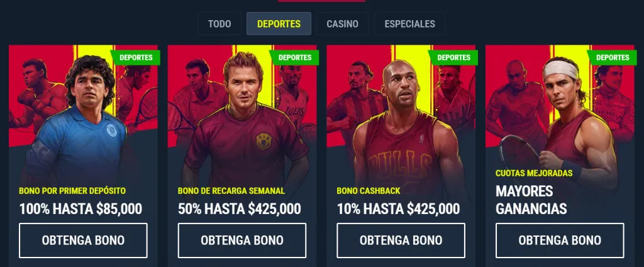Viewport: 644px width, 267px height.
Task: Switch to the DEPORTES filter tab
Action: pos(279,24)
